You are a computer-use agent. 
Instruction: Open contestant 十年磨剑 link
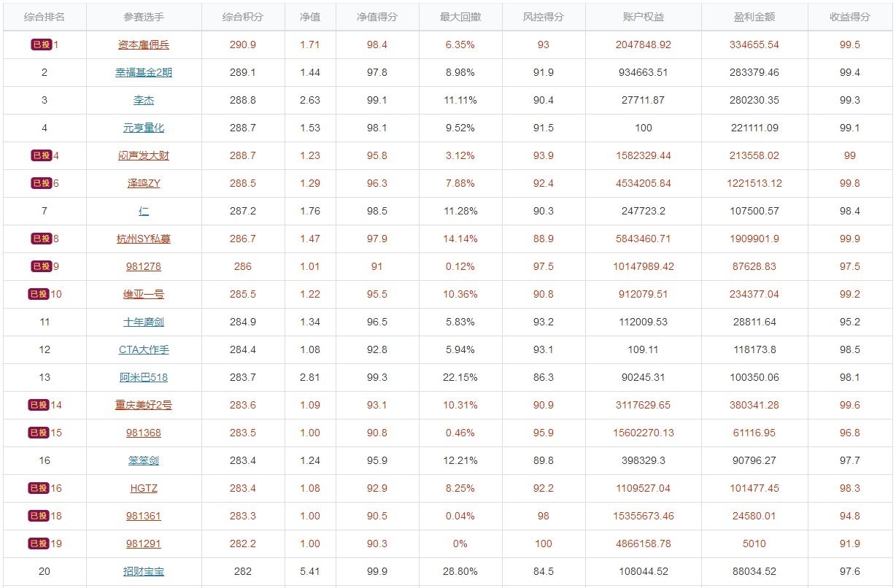[x=144, y=322]
